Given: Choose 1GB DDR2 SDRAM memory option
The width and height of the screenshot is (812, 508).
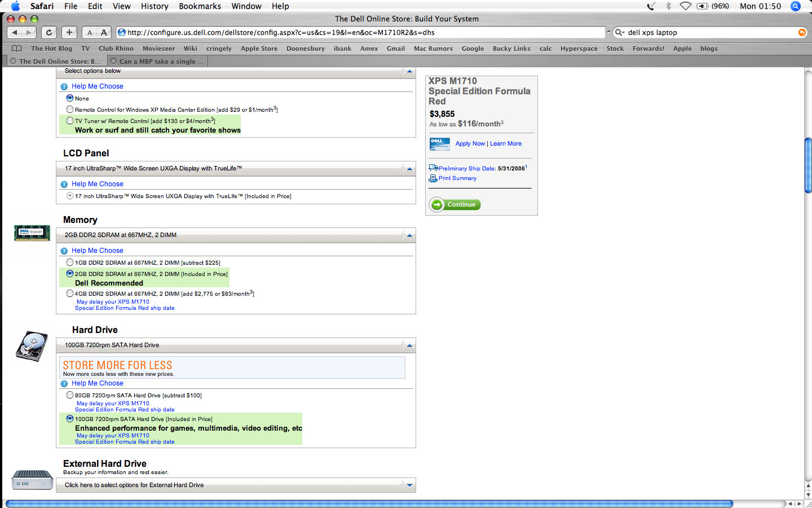Looking at the screenshot, I should coord(70,262).
